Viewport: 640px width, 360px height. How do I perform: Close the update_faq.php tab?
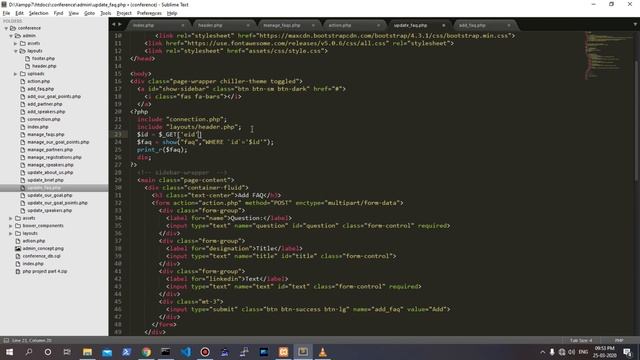click(x=444, y=25)
